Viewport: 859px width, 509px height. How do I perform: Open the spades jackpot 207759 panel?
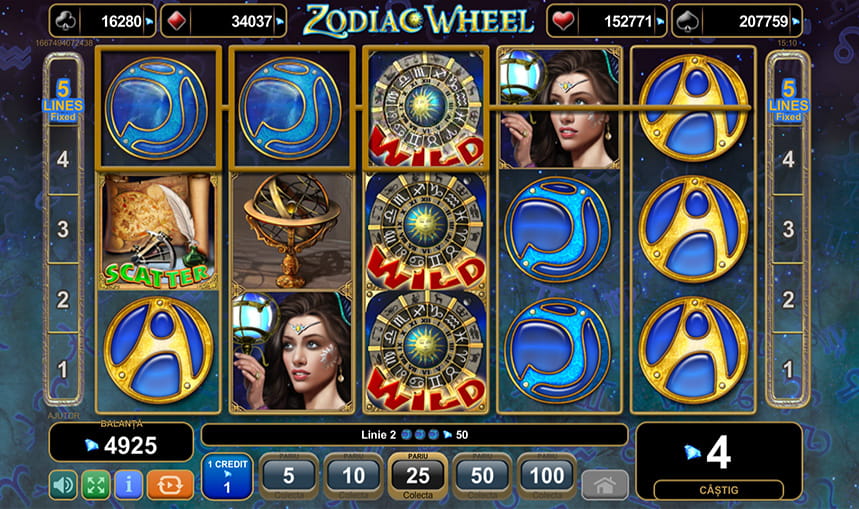coord(737,21)
